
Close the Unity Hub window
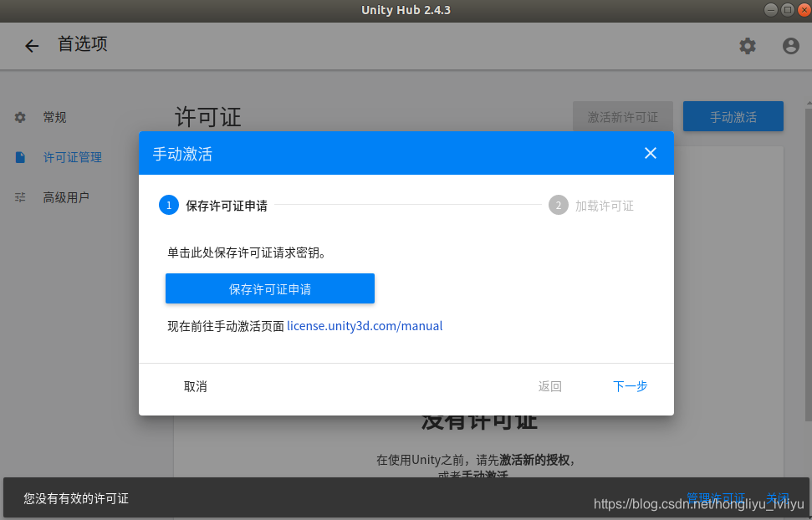[804, 10]
